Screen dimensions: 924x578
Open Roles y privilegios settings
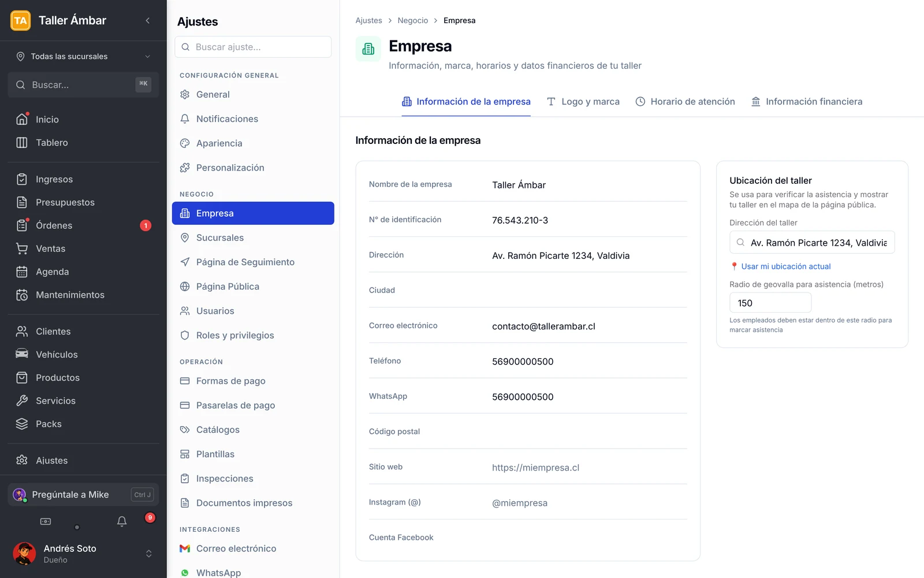click(253, 335)
